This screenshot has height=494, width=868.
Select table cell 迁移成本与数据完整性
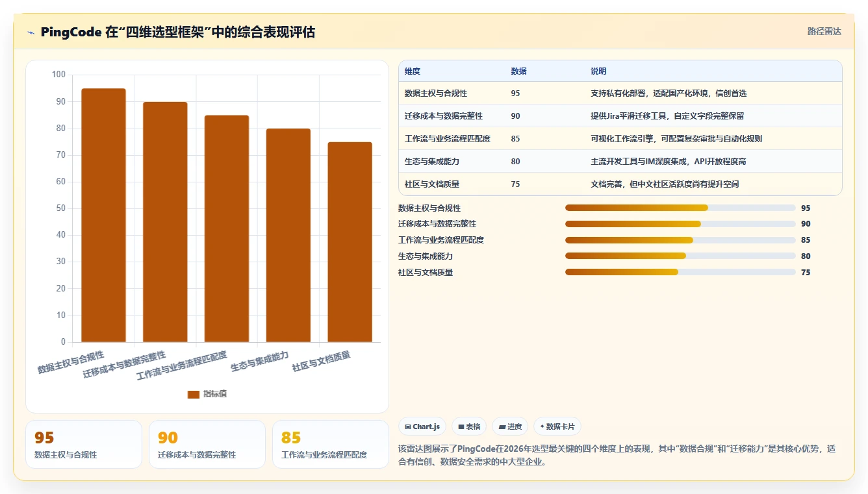(x=443, y=116)
